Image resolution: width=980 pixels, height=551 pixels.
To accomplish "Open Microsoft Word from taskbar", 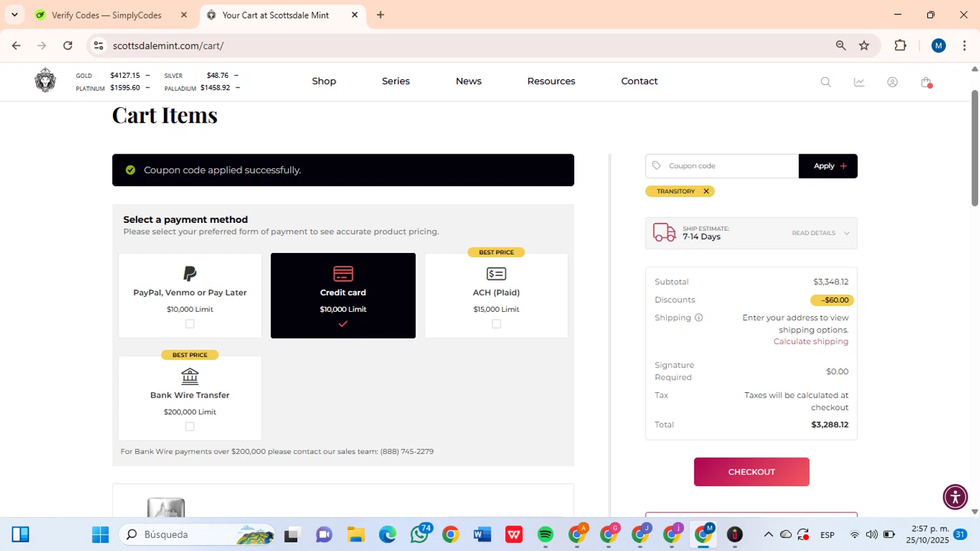I will [x=482, y=535].
